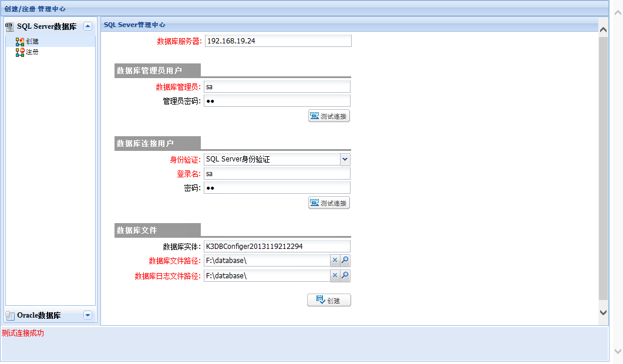Select 注册 in the left tree
The height and width of the screenshot is (364, 623).
(x=32, y=52)
